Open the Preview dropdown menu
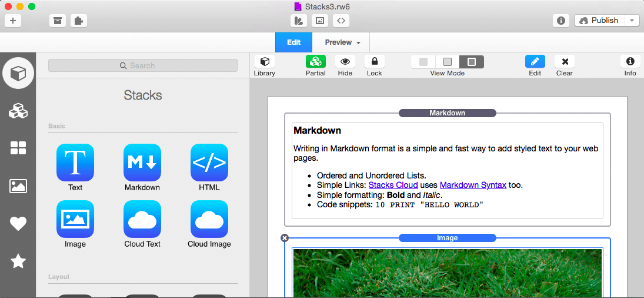 click(x=342, y=42)
